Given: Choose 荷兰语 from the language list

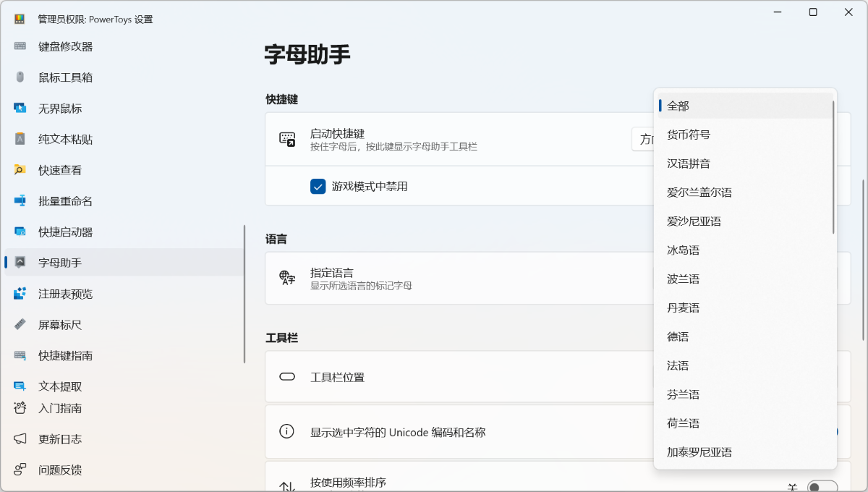Looking at the screenshot, I should point(744,424).
